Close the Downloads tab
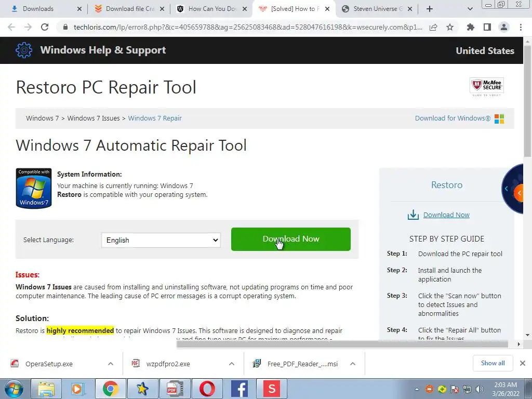 point(79,9)
